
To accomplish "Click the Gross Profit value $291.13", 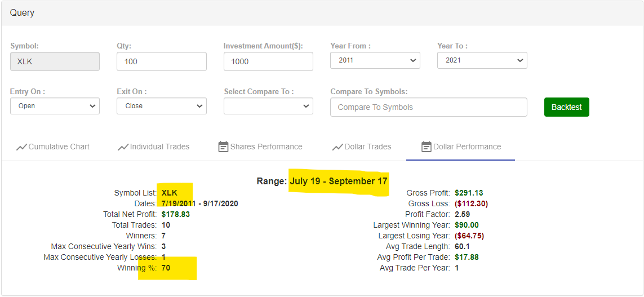I will pos(469,193).
